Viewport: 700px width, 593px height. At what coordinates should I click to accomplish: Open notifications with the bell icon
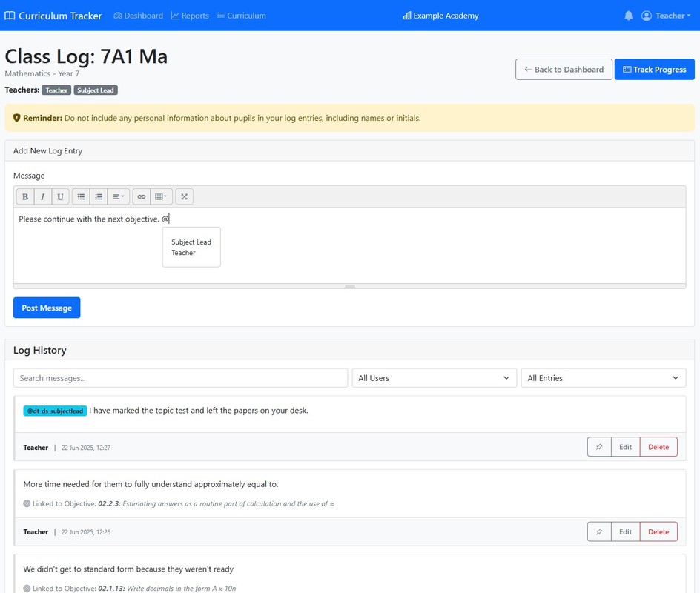(x=629, y=16)
